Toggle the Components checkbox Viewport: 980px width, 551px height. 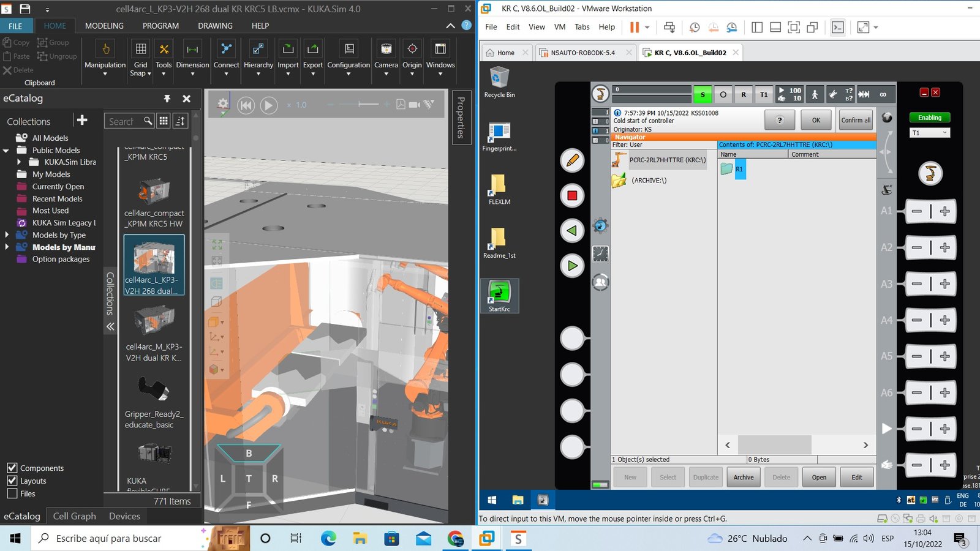[x=12, y=468]
